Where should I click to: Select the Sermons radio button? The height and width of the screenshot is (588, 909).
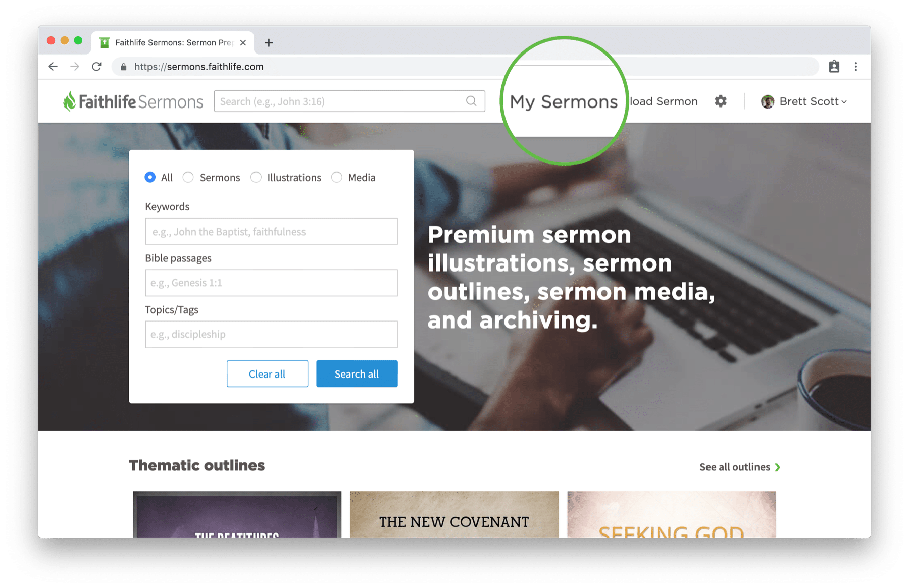188,177
